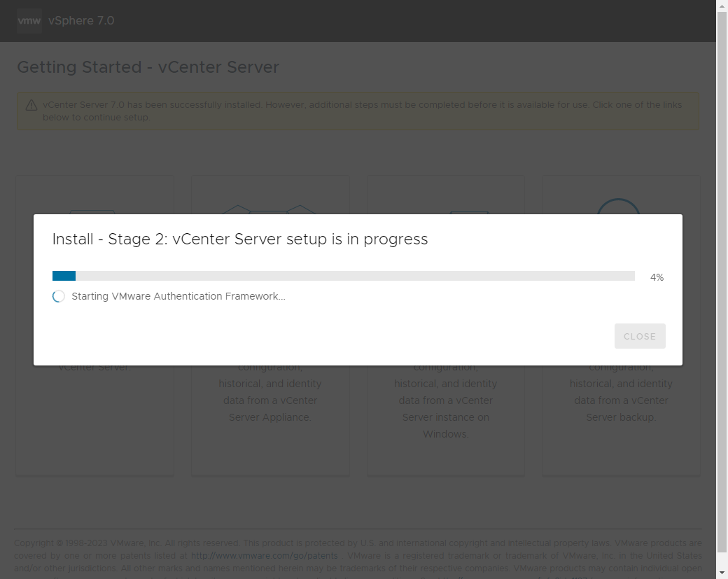Image resolution: width=728 pixels, height=579 pixels.
Task: Click the 'vSphere 7.0' header text
Action: pyautogui.click(x=81, y=20)
